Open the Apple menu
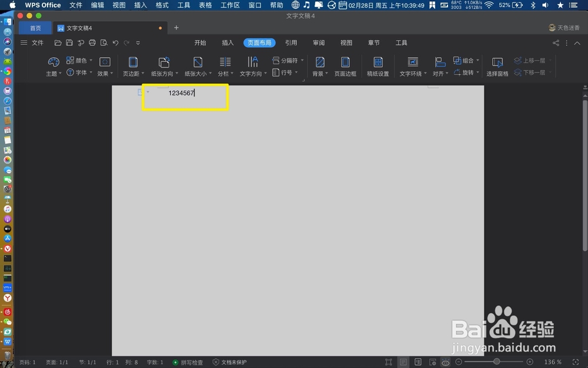The height and width of the screenshot is (368, 588). (x=12, y=5)
